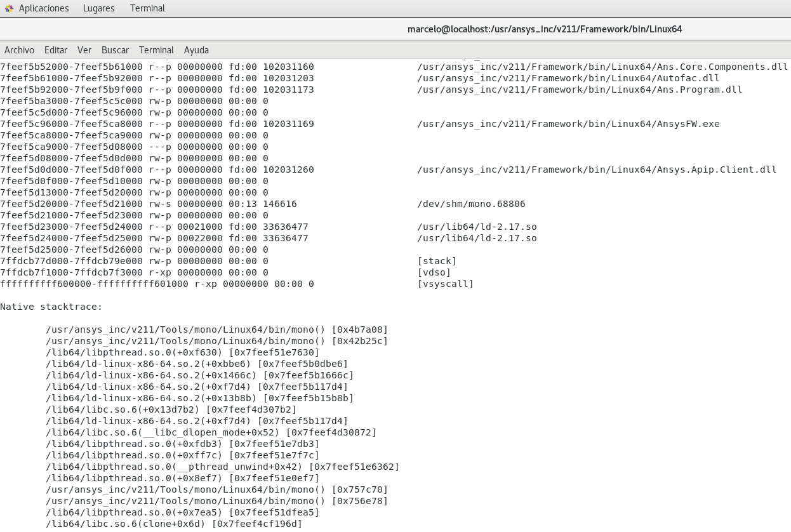Click the ld-linux-x86-64.so.2(+0x1466c) line
Screen dimensions: 791x532
point(200,375)
